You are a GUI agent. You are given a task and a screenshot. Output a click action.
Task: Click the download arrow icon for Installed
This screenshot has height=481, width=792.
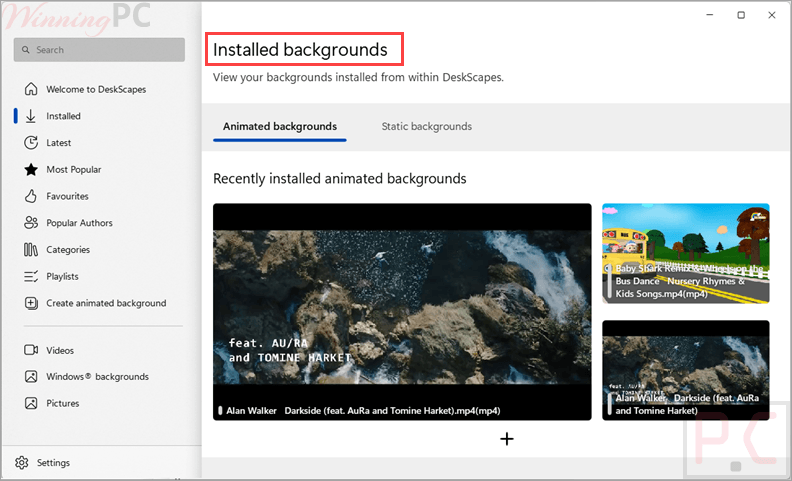click(31, 116)
